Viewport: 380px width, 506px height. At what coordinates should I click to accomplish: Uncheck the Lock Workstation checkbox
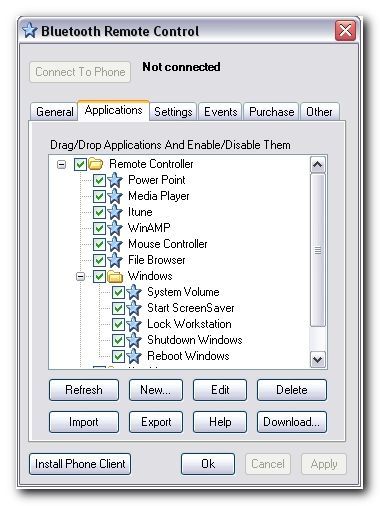click(118, 324)
